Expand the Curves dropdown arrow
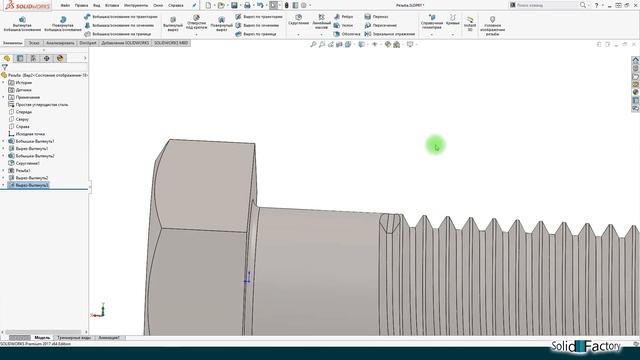 (x=453, y=35)
